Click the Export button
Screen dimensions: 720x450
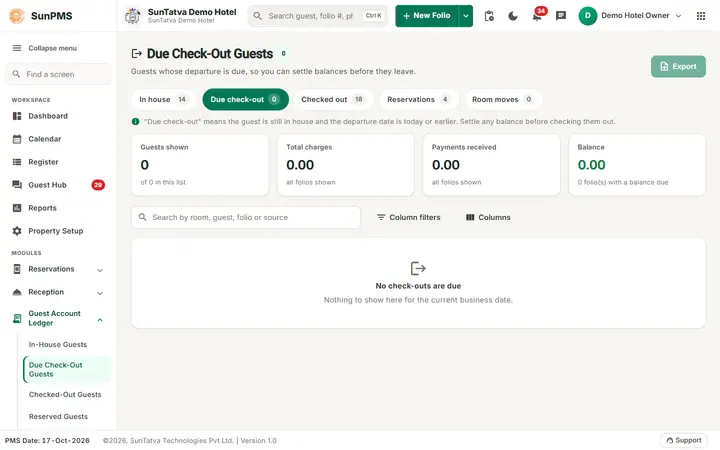pos(678,67)
